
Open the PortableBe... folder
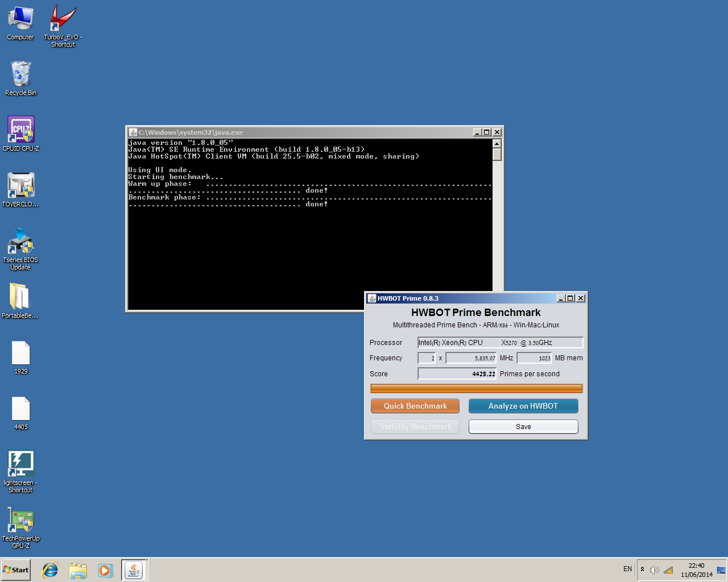tap(20, 301)
